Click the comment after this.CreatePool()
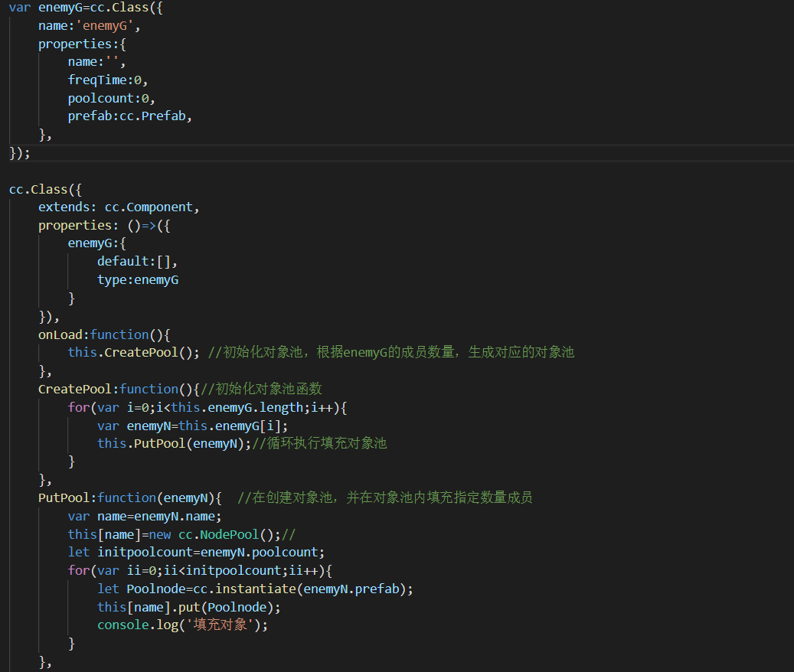 tap(391, 352)
